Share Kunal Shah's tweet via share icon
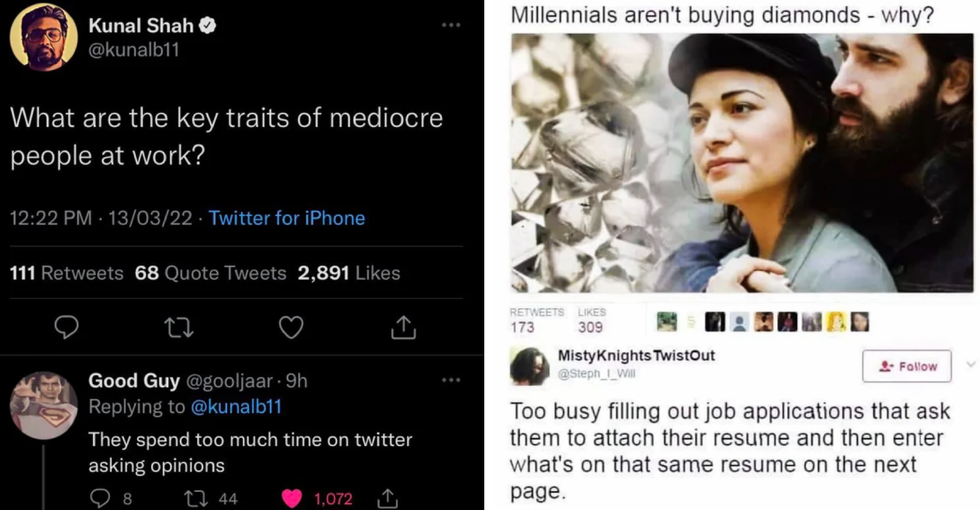The image size is (980, 510). pos(403,328)
